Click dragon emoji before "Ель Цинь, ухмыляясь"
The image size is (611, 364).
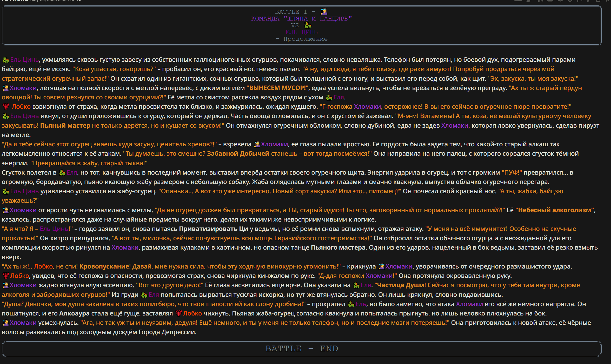click(x=5, y=60)
